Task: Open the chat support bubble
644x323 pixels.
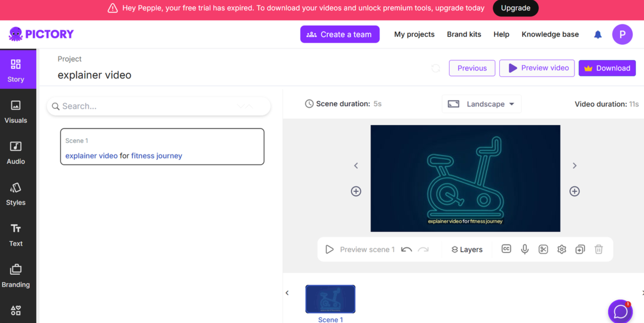Action: coord(620,312)
